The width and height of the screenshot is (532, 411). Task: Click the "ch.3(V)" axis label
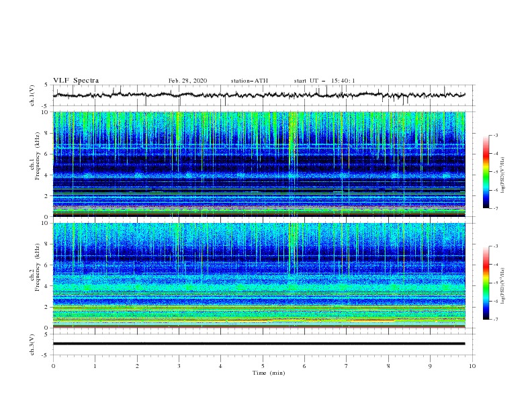coord(32,345)
